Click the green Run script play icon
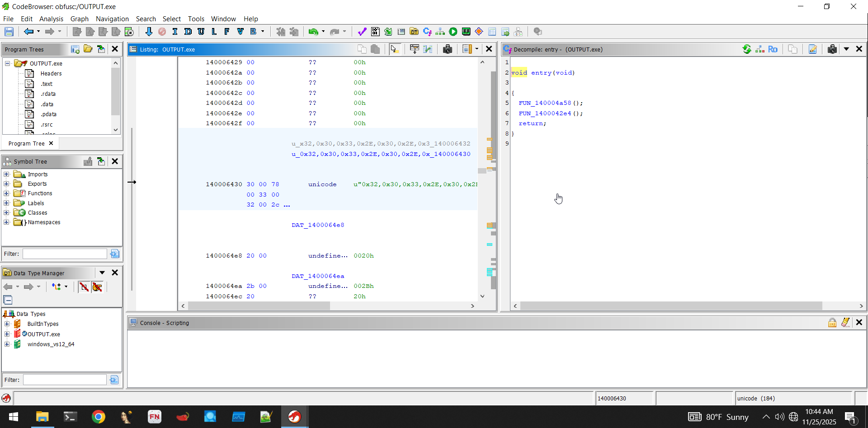The image size is (868, 428). (x=453, y=32)
